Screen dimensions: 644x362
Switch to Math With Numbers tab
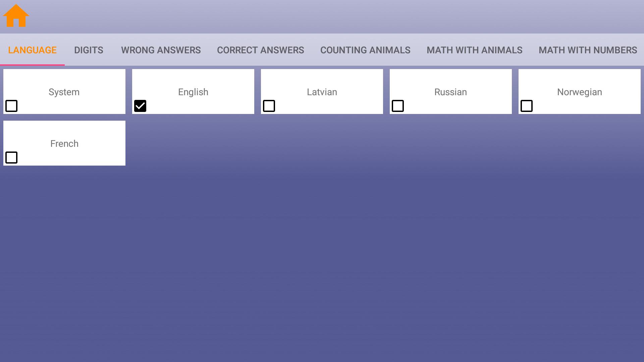pyautogui.click(x=588, y=50)
